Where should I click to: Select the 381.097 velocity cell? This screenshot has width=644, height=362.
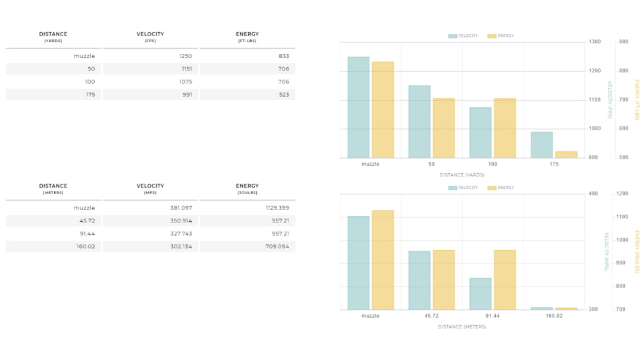coord(150,208)
